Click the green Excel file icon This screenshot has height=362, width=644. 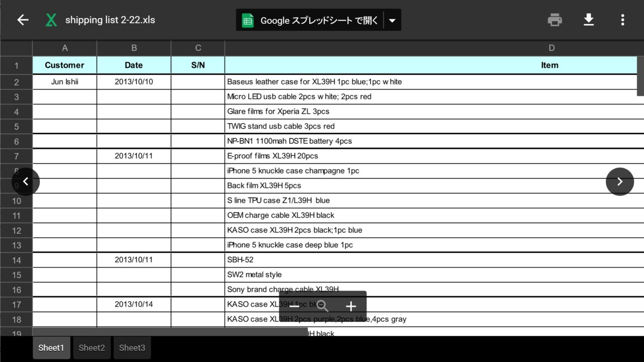click(x=51, y=20)
